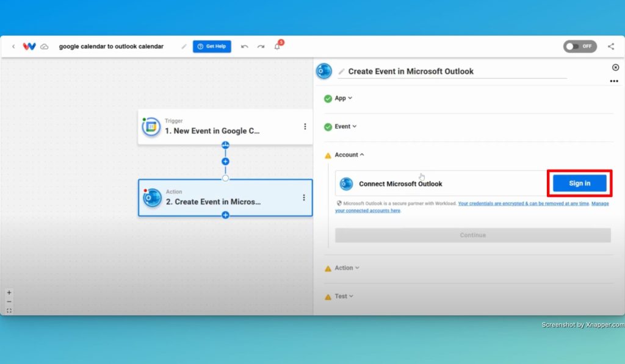Viewport: 625px width, 364px height.
Task: Click Outlook icon in action step
Action: (x=152, y=198)
